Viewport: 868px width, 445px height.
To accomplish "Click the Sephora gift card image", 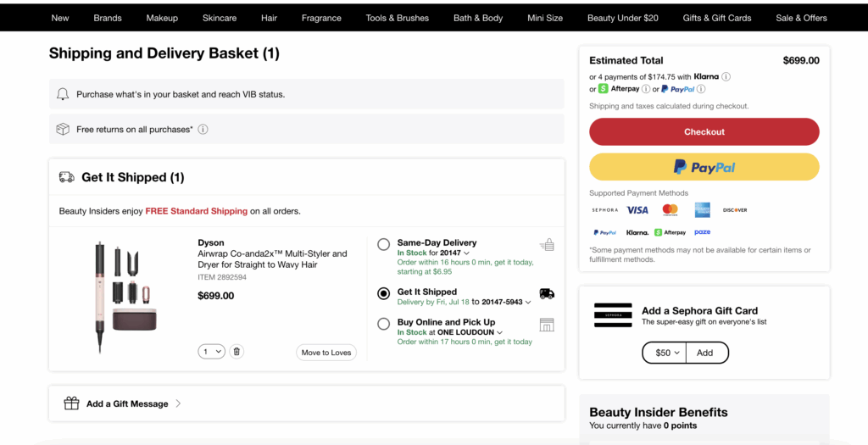I will coord(613,315).
